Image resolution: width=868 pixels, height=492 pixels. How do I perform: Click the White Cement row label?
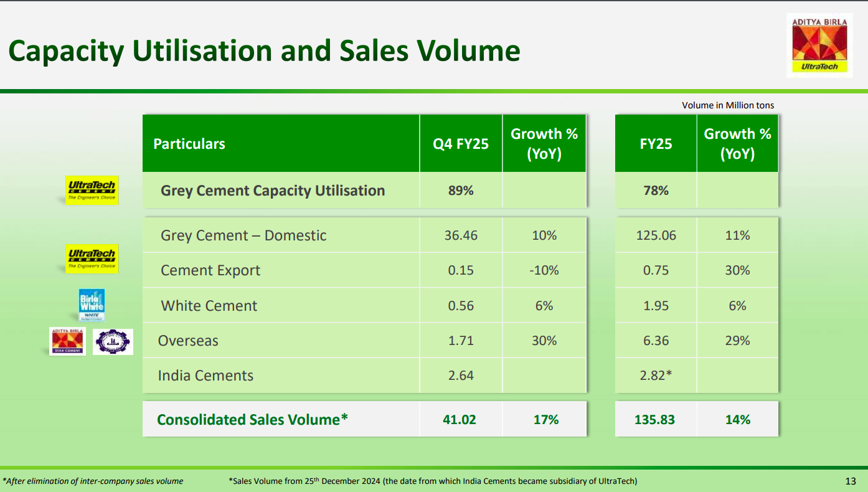coord(209,306)
